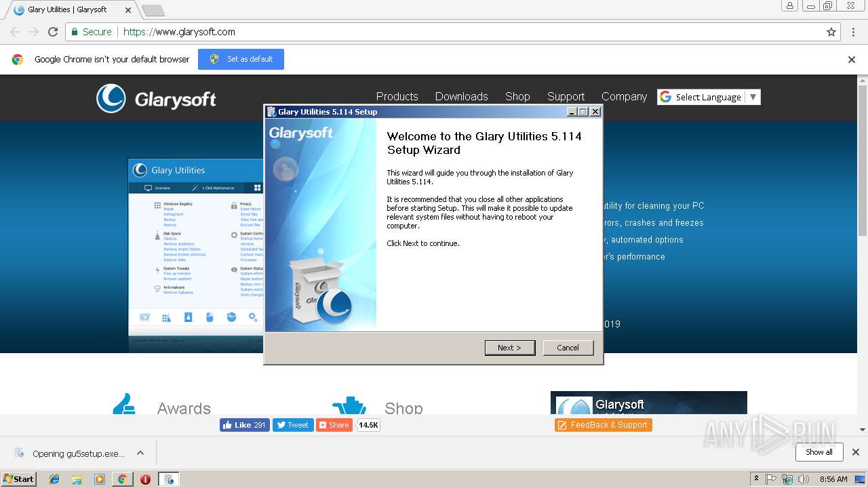Open the Chrome three-dot menu

point(854,32)
